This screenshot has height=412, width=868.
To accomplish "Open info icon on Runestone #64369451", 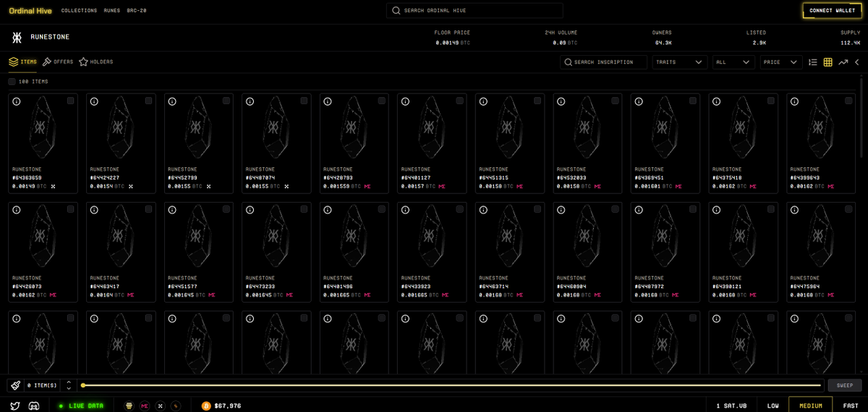I will pyautogui.click(x=639, y=101).
